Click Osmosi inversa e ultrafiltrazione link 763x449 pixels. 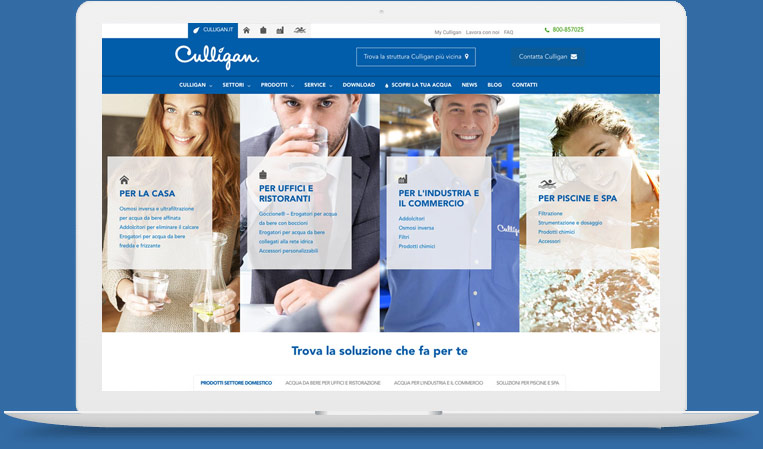(157, 213)
